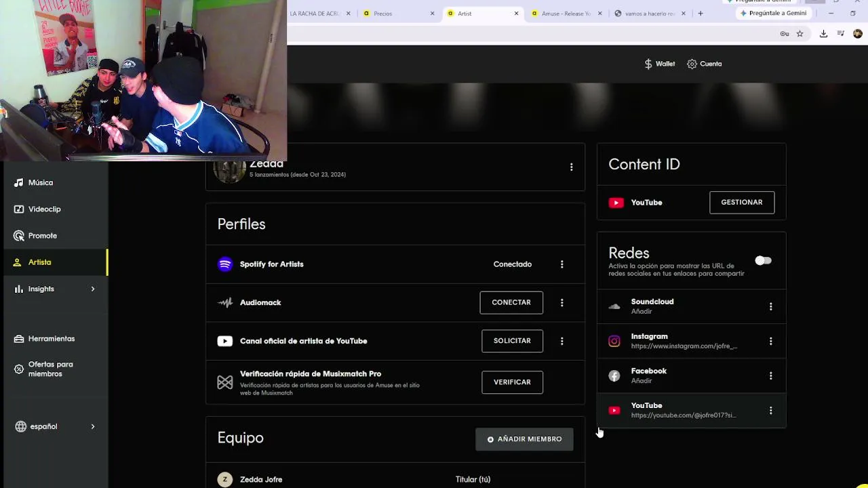Click the Audiomack waveform logo
868x488 pixels.
(225, 302)
